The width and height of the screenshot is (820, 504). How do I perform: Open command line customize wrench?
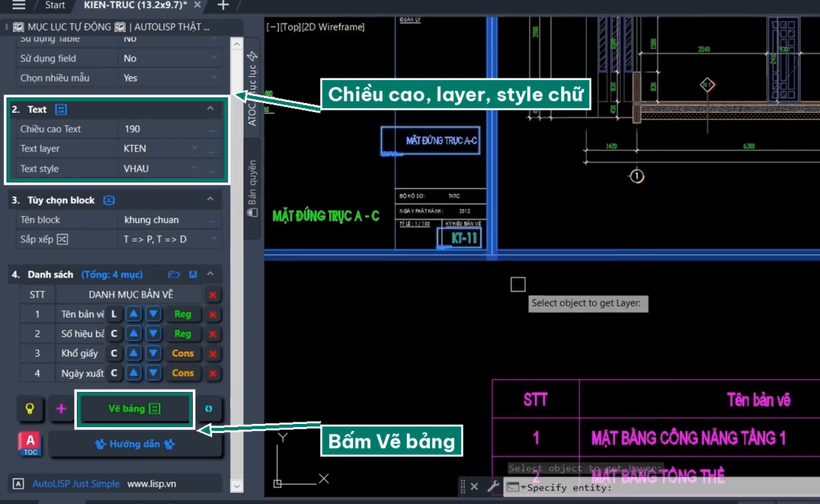493,486
